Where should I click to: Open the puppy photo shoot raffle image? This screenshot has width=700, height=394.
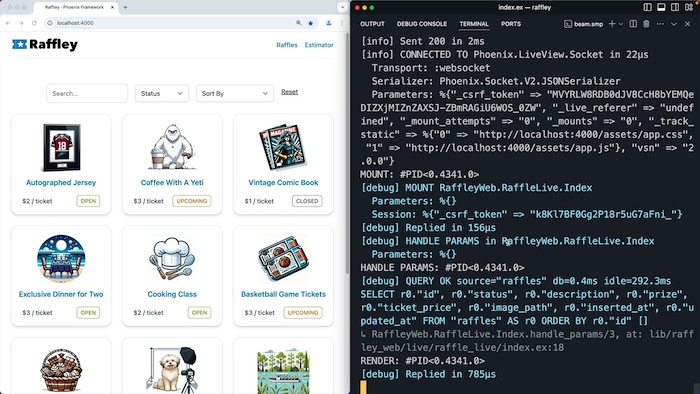[172, 370]
